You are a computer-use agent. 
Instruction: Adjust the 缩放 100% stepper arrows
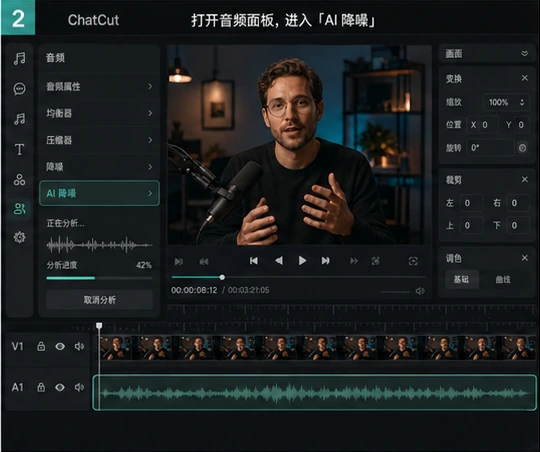coord(522,102)
